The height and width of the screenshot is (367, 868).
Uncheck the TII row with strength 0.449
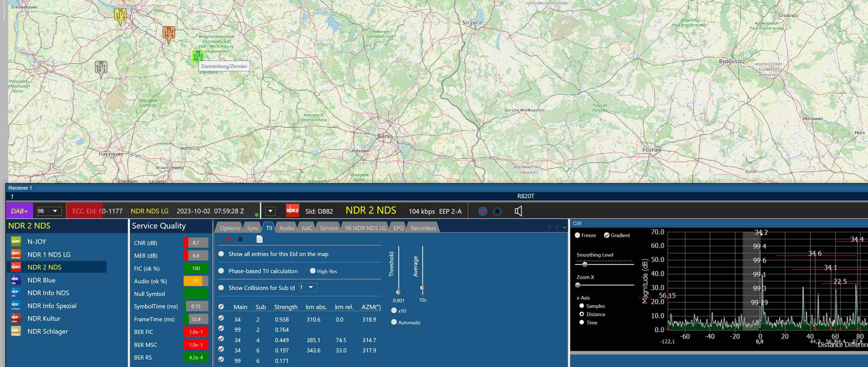click(x=221, y=339)
